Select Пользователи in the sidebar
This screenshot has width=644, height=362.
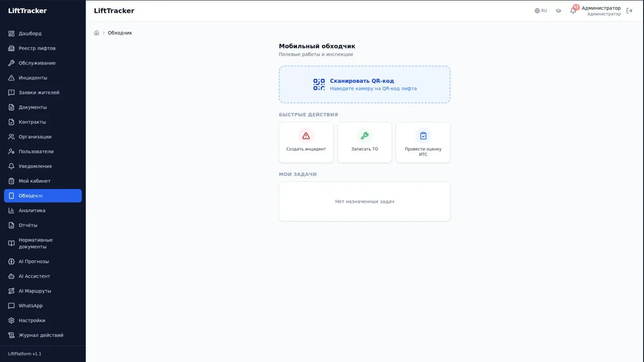[43, 152]
